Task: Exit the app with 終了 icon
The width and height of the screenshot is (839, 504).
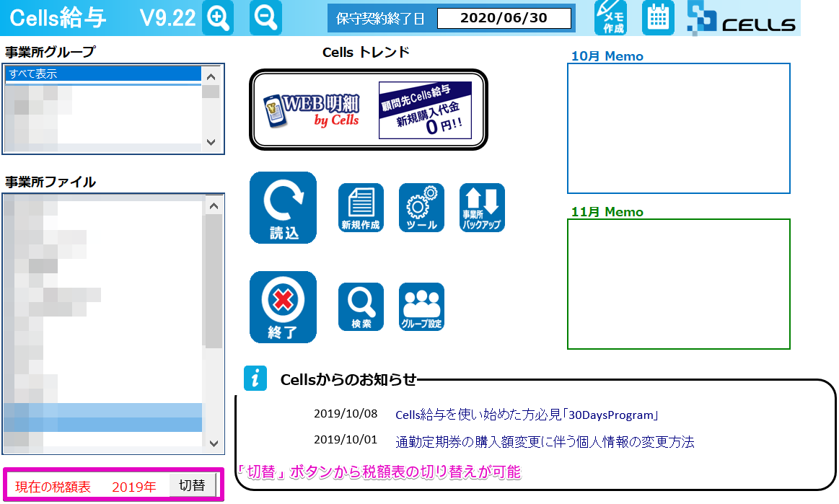Action: point(283,307)
